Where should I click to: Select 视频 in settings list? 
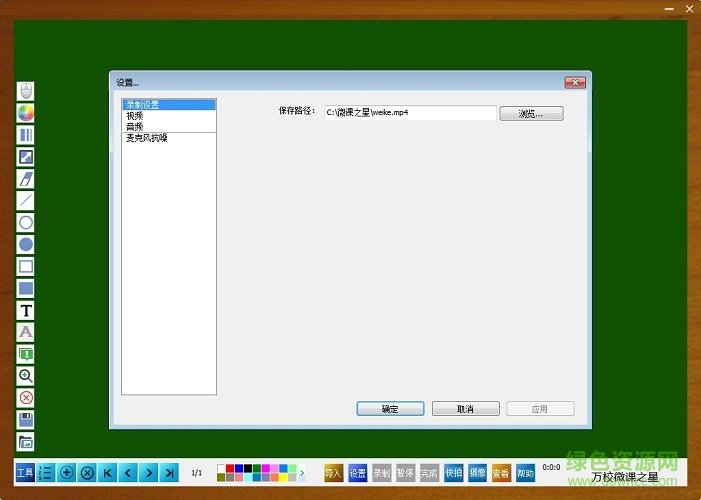pyautogui.click(x=134, y=115)
